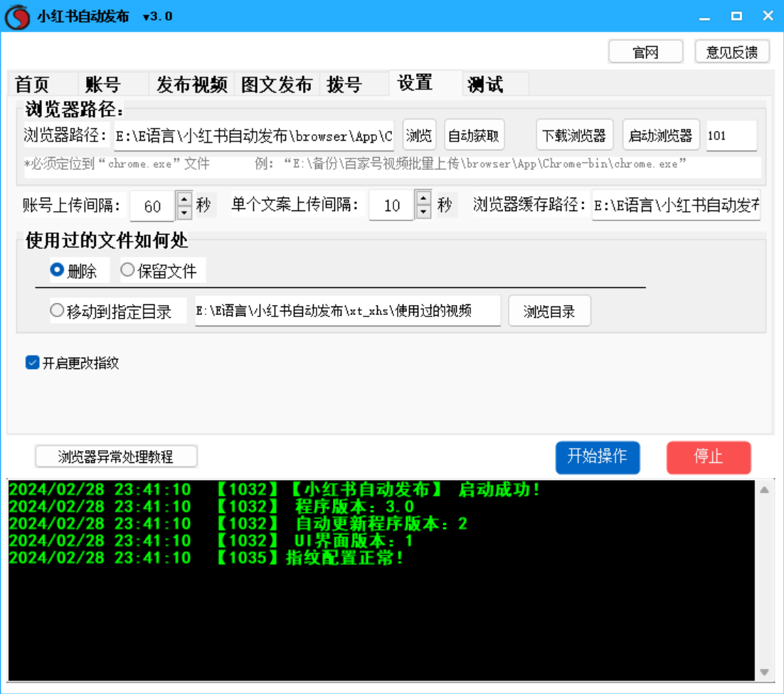Image resolution: width=784 pixels, height=694 pixels.
Task: Increase 账号上传间隔 with the up arrow
Action: [x=184, y=199]
